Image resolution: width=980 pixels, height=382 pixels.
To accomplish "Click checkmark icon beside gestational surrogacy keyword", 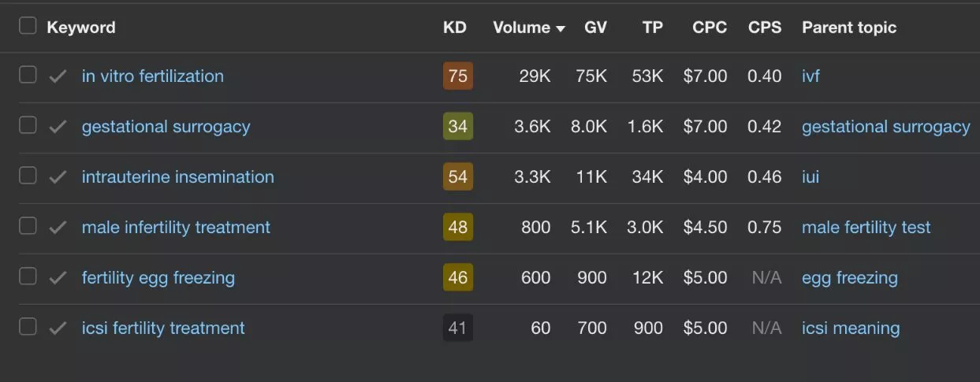I will coord(58,127).
